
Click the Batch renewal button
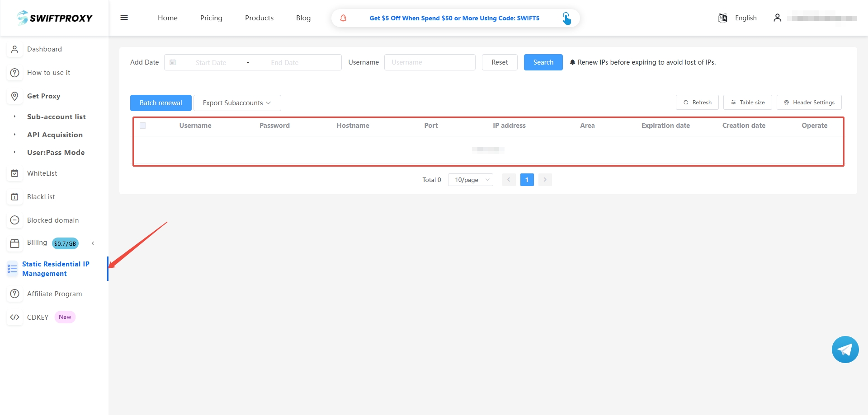(160, 103)
